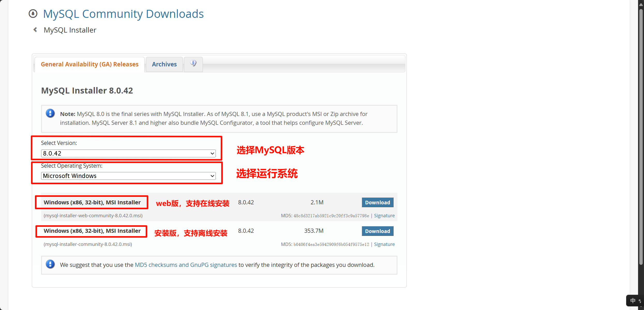Click the back chevron next to MySQL Installer
This screenshot has height=310, width=644.
click(35, 30)
